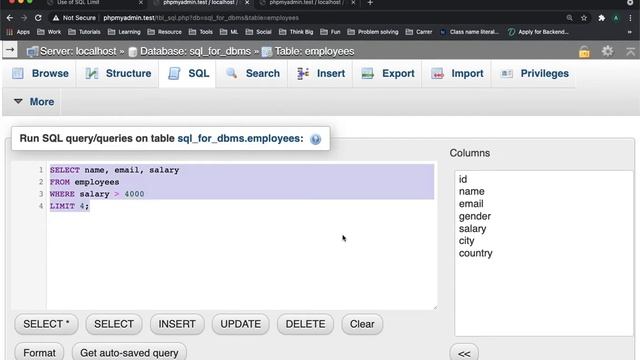The width and height of the screenshot is (640, 360).
Task: Collapse top menu with arrow icon
Action: (631, 51)
